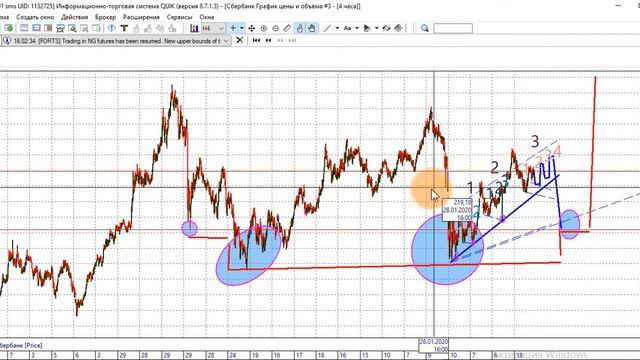Screen dimensions: 640x360
Task: Click the copy window icon
Action: click(x=96, y=28)
